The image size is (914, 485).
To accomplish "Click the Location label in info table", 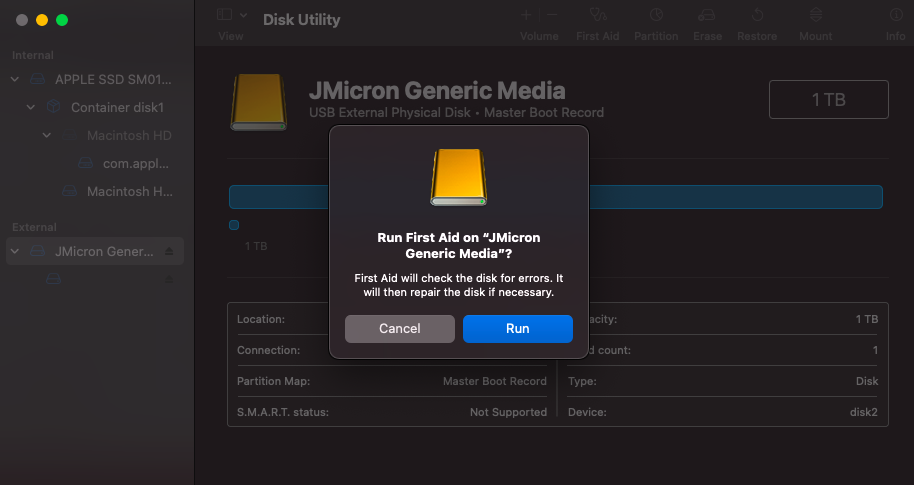I will (261, 319).
